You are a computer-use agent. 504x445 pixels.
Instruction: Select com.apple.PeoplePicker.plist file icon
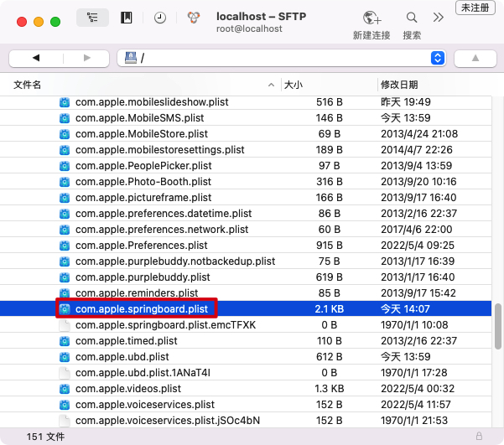65,166
